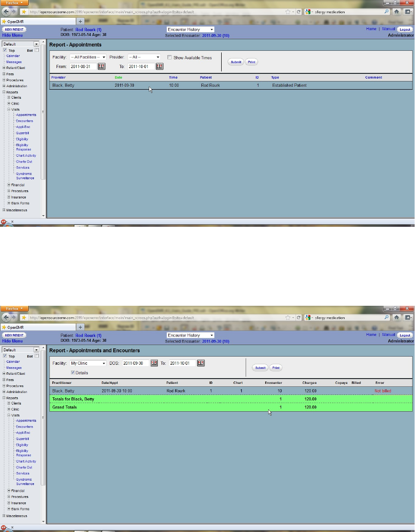Untick the Details checkbox

click(x=72, y=372)
